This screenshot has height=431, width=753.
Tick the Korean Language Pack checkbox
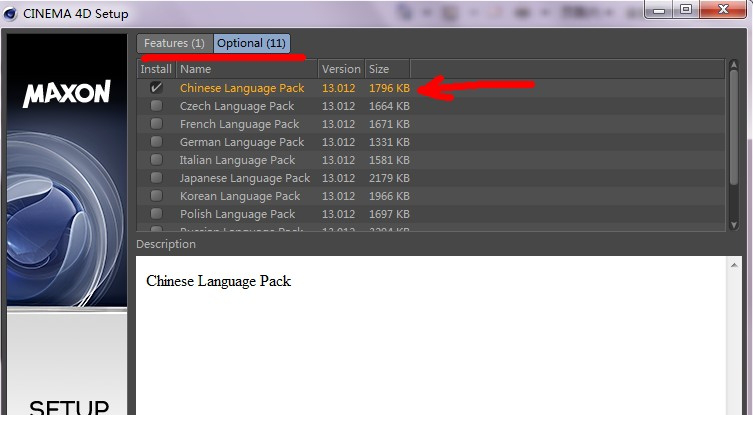click(156, 196)
